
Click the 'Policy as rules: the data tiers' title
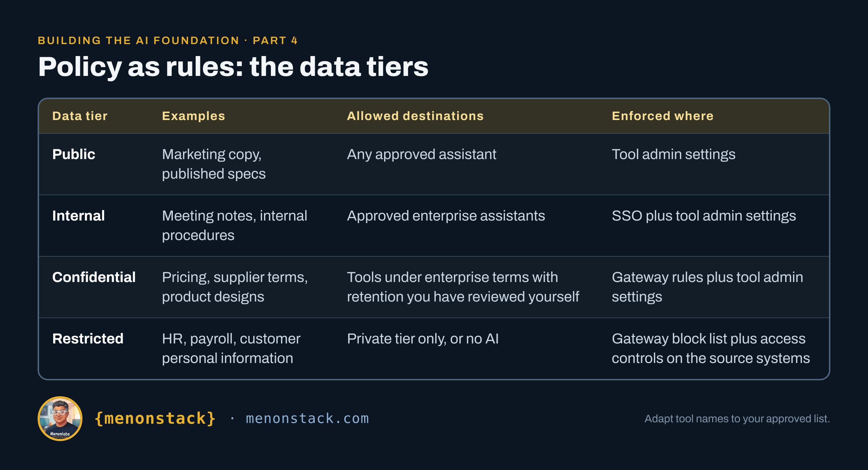[x=233, y=67]
